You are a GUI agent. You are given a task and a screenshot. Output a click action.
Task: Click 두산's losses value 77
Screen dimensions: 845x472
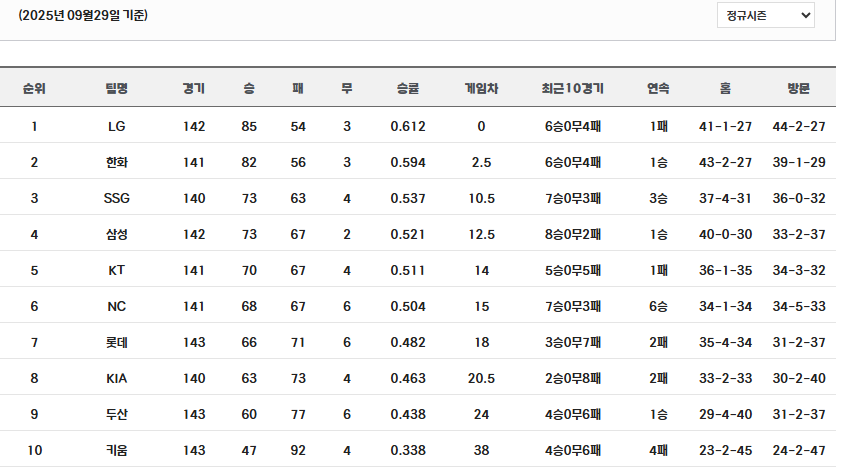pyautogui.click(x=298, y=414)
